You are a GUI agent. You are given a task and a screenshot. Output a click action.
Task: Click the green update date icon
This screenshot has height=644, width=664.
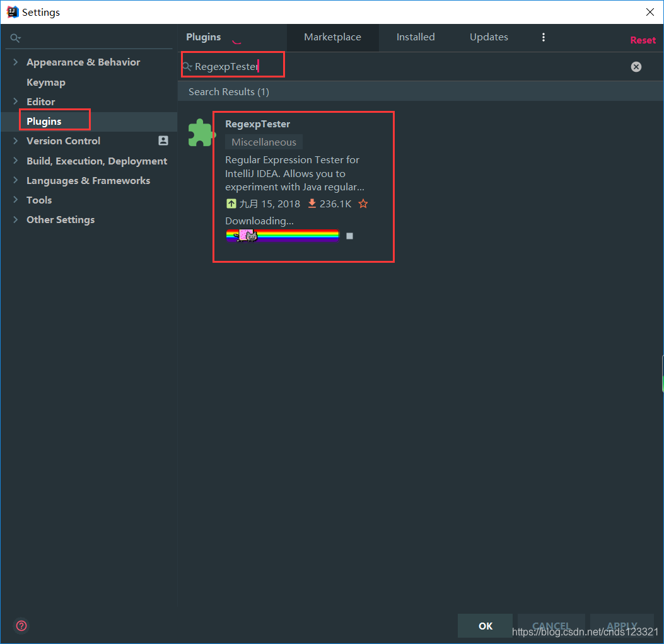[231, 204]
